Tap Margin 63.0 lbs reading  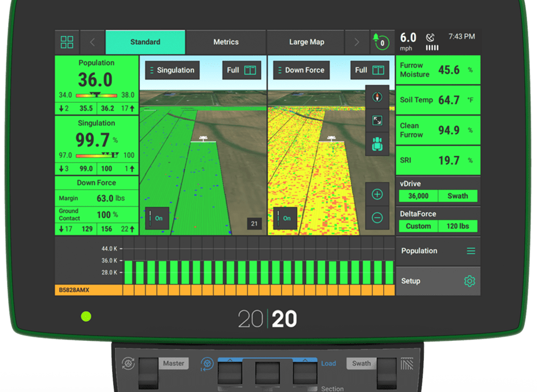point(96,199)
